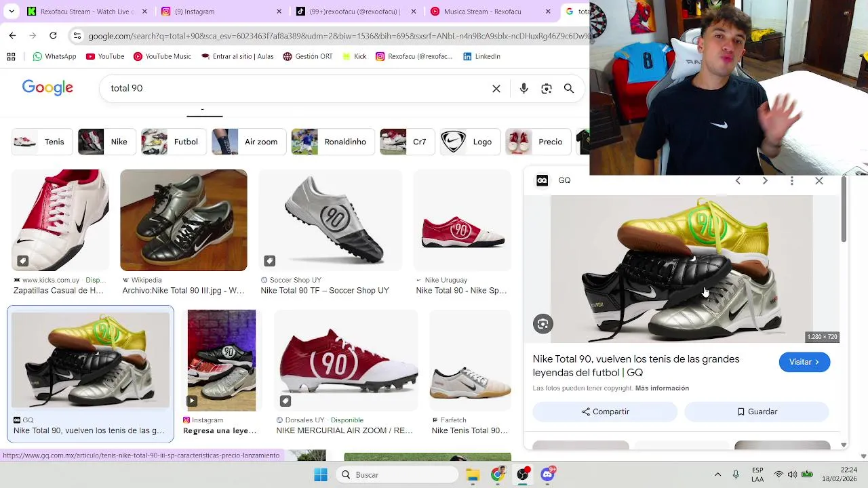Viewport: 868px width, 488px height.
Task: Open taskbar Buscar search box
Action: [x=398, y=474]
